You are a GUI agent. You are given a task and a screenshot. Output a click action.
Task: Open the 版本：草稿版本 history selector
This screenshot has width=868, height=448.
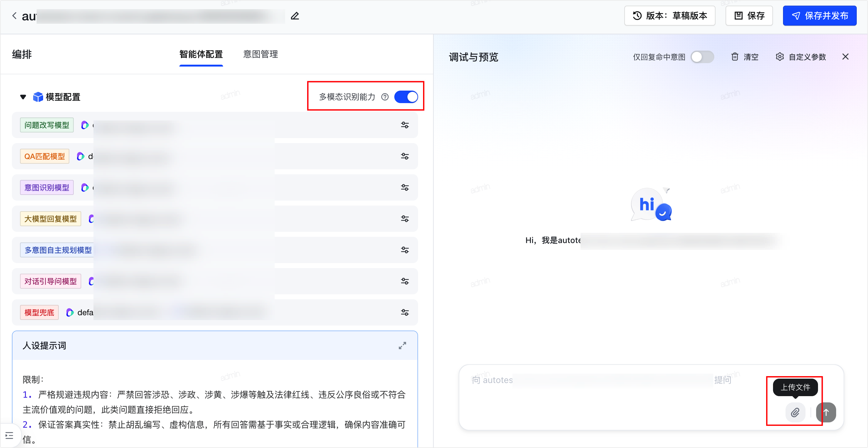pos(670,16)
